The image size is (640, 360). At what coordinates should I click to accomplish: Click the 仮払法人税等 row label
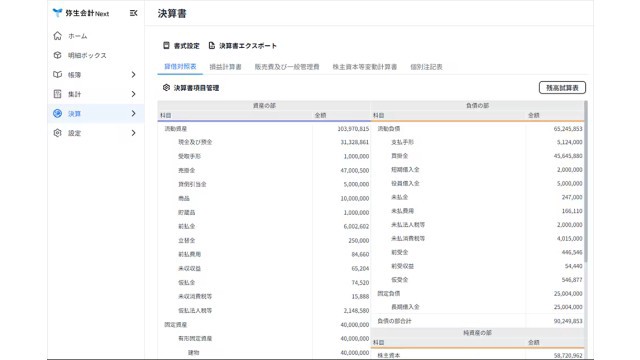pos(195,311)
